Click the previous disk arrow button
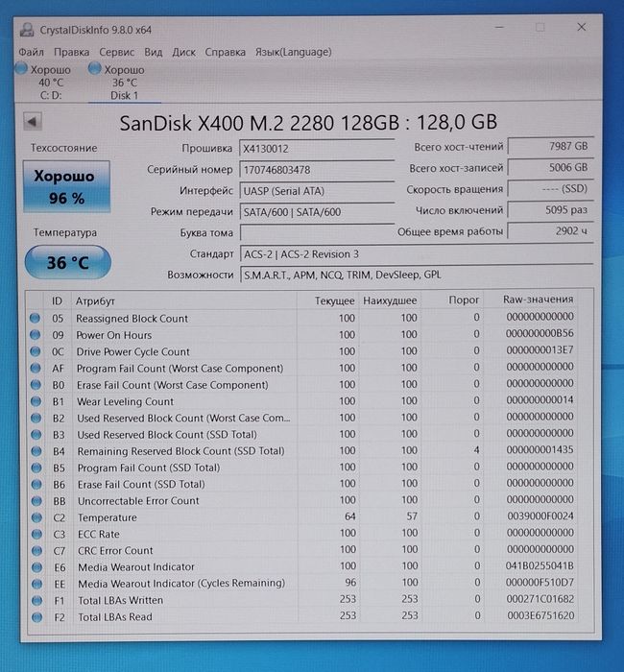 33,122
